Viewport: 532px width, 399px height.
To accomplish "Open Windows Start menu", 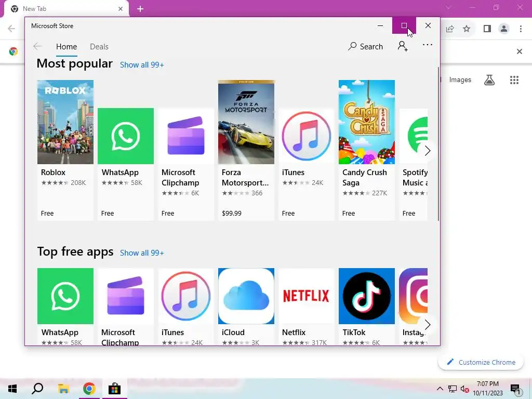I will coord(12,389).
